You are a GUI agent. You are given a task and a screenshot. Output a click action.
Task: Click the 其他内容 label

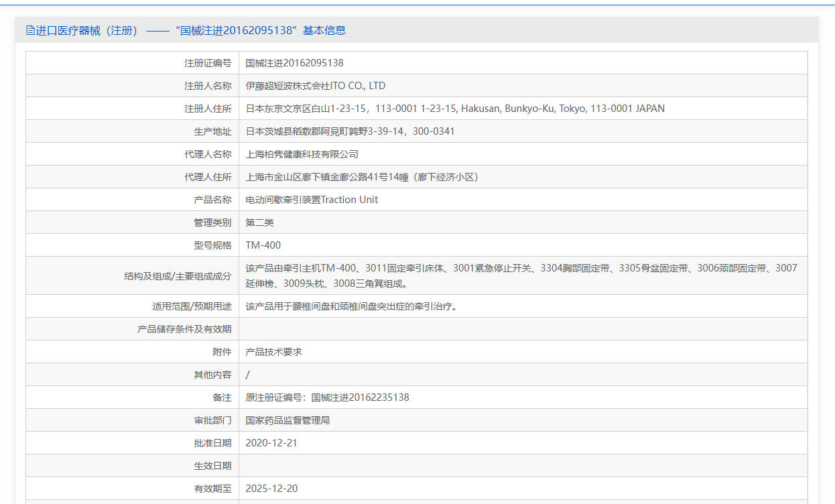(212, 375)
